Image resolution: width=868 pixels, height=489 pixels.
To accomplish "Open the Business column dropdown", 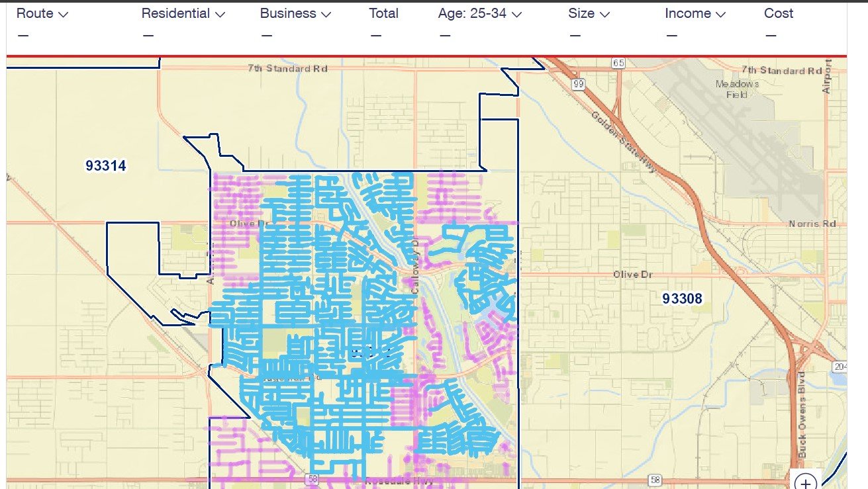I will (x=295, y=14).
